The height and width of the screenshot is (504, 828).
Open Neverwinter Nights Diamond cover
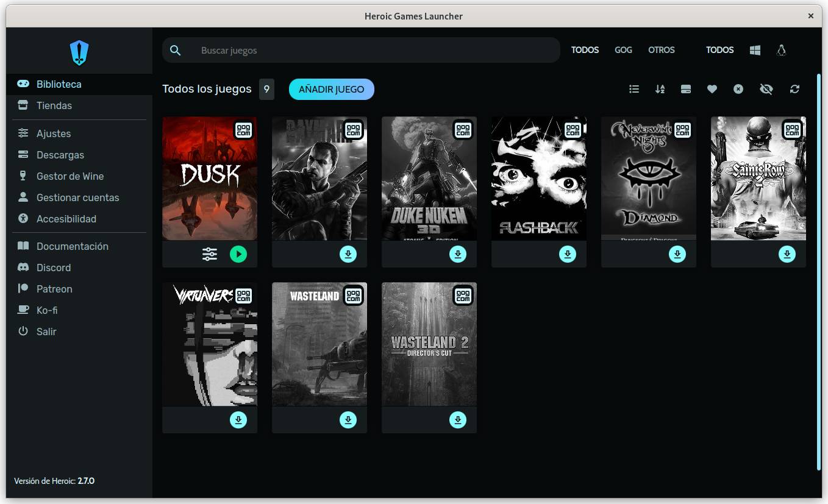pyautogui.click(x=649, y=178)
